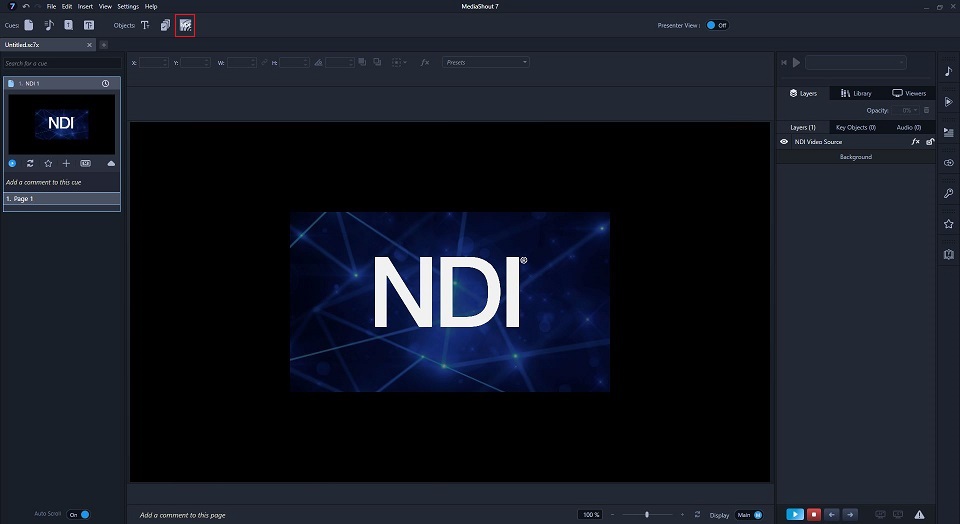Open the Insert menu
The width and height of the screenshot is (960, 524).
[x=85, y=6]
